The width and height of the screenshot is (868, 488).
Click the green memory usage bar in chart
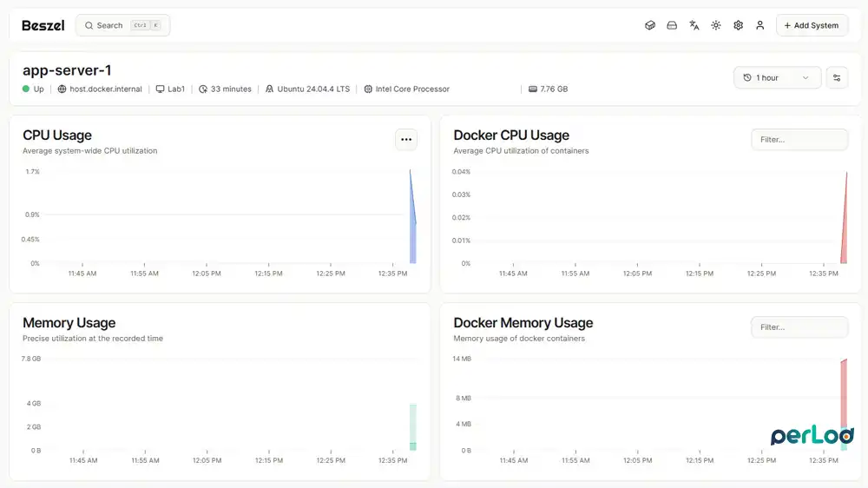[x=413, y=426]
